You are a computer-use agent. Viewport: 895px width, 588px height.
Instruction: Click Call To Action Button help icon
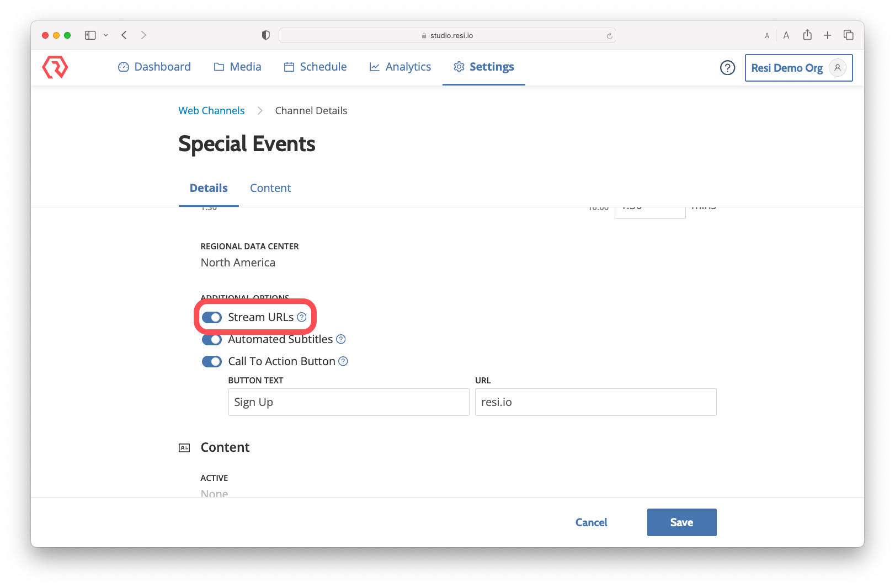click(343, 361)
